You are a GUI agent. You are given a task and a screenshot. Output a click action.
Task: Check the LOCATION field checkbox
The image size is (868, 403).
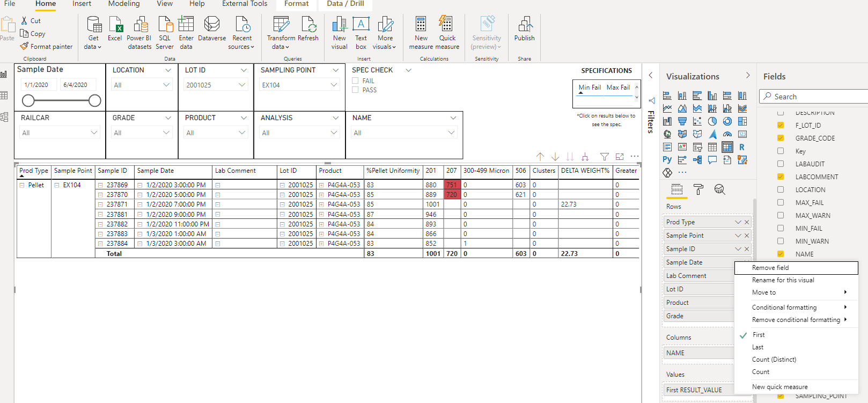click(x=781, y=189)
